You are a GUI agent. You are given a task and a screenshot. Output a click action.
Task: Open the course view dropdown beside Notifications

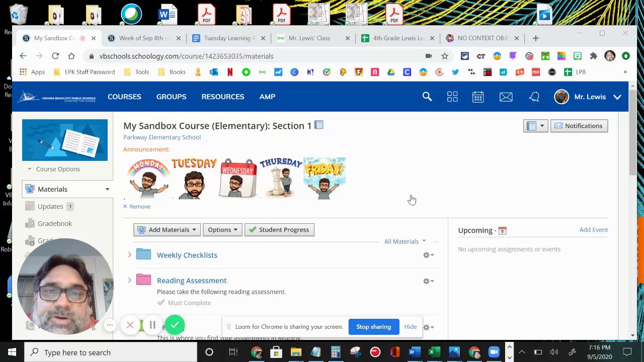coord(535,126)
